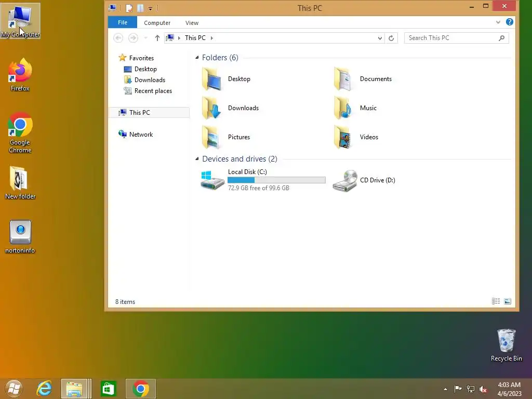
Task: Click This PC in the address bar
Action: tap(195, 37)
